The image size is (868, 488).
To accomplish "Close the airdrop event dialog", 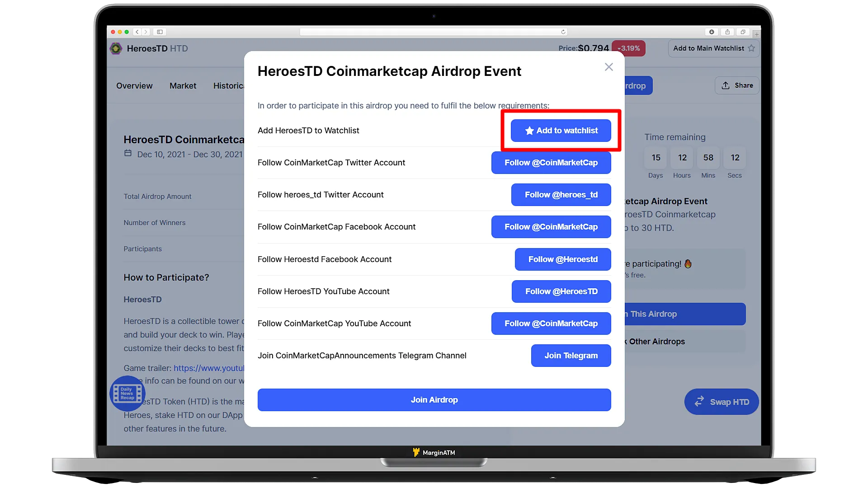I will tap(609, 67).
